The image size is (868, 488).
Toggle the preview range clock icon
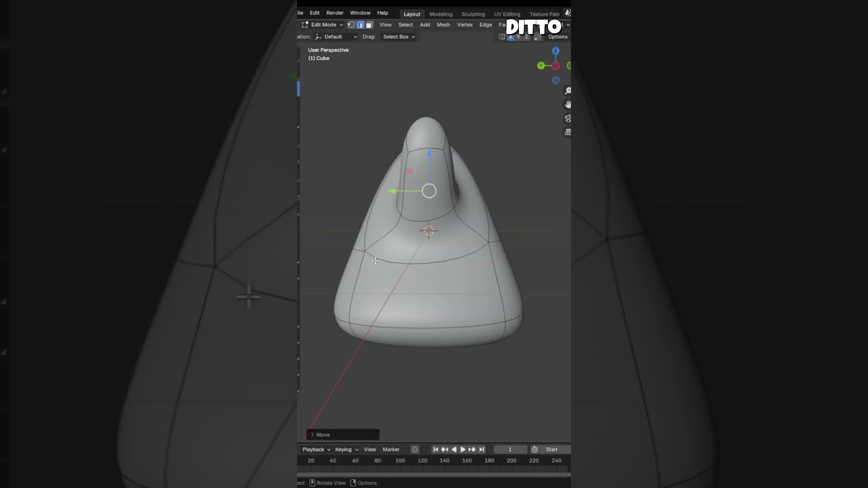pos(534,449)
